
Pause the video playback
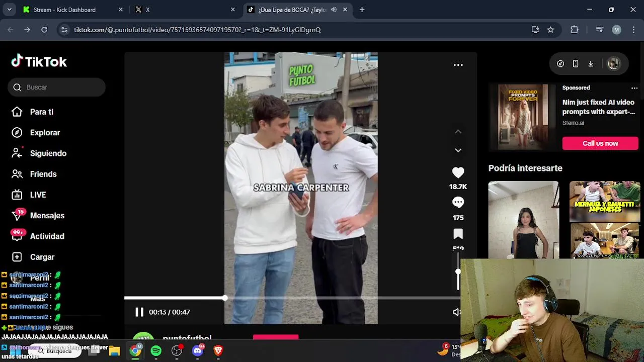coord(139,312)
